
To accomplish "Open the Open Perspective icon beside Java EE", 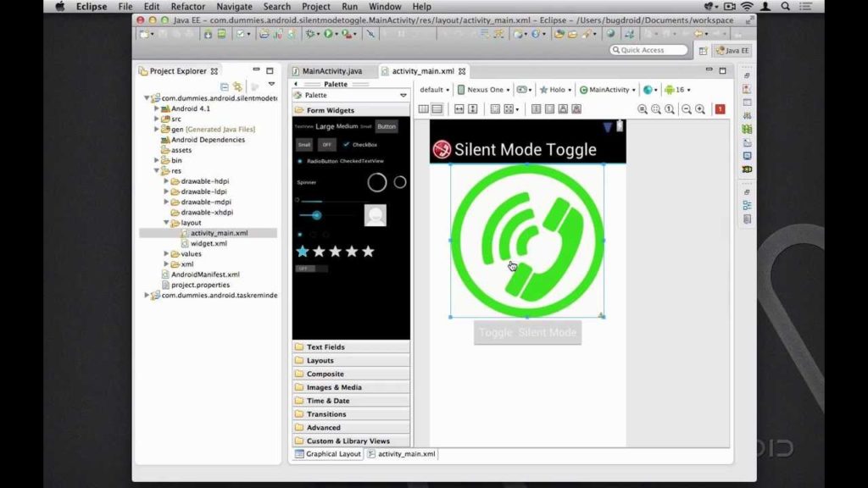I will (x=703, y=50).
